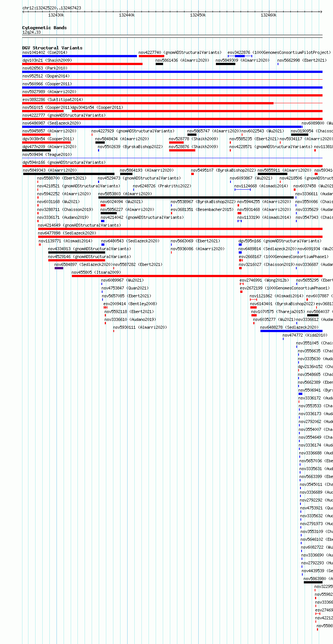Click the 132440k ruler position marker
The image size is (333, 644).
click(x=127, y=15)
